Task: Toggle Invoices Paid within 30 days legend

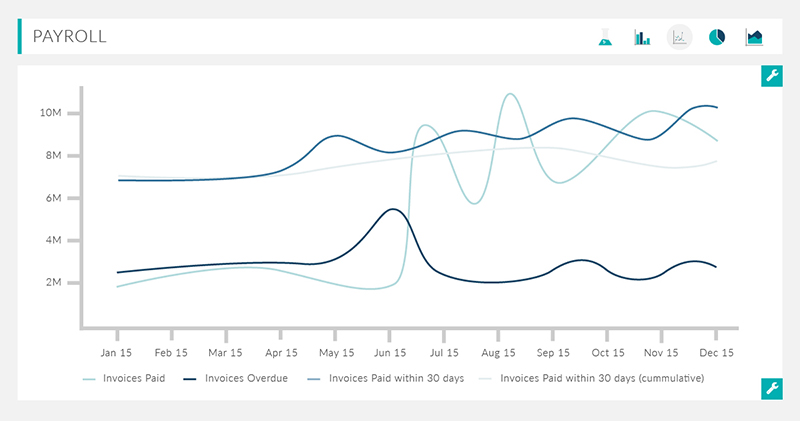Action: pyautogui.click(x=386, y=378)
